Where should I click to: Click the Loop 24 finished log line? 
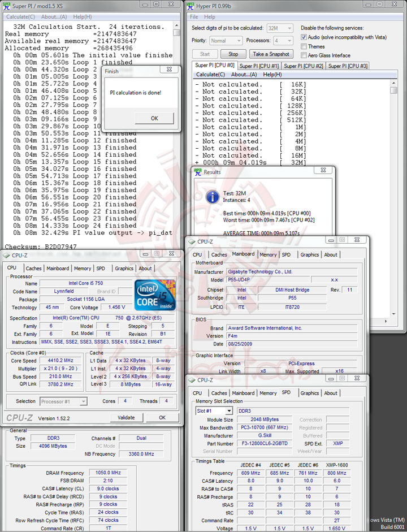click(x=75, y=226)
